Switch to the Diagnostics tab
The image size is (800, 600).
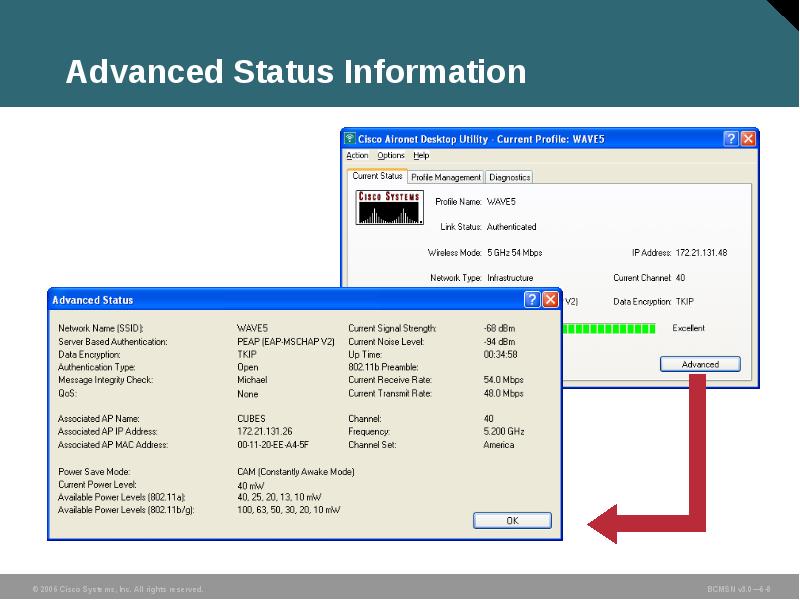click(x=511, y=176)
